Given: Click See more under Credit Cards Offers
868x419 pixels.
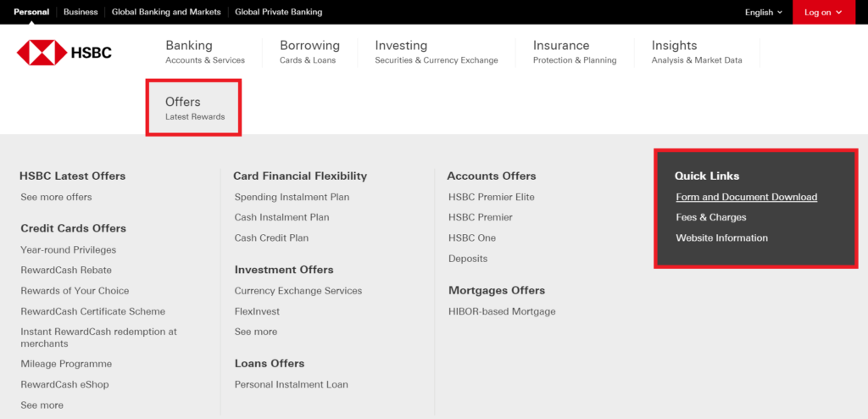Looking at the screenshot, I should (42, 405).
